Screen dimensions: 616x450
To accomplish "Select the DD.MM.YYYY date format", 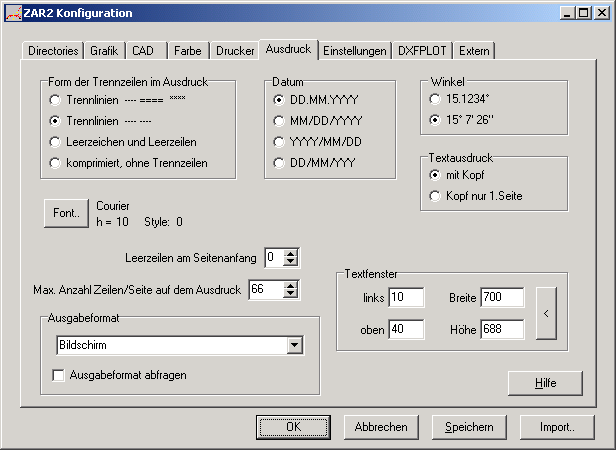I will (x=280, y=100).
